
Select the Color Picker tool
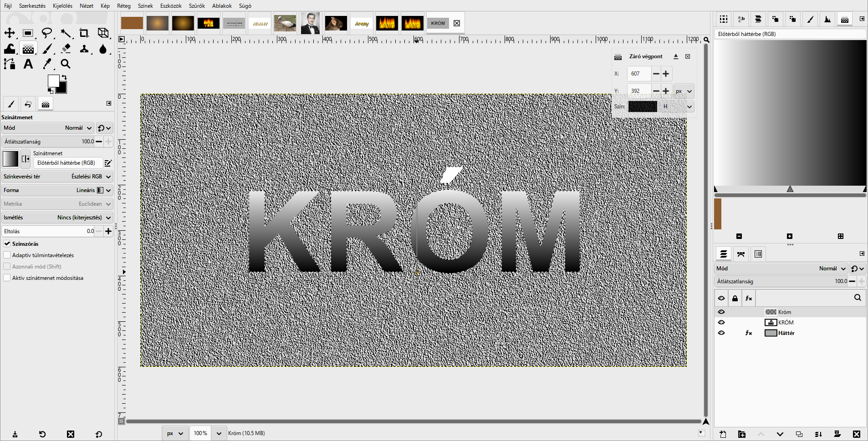coord(47,64)
